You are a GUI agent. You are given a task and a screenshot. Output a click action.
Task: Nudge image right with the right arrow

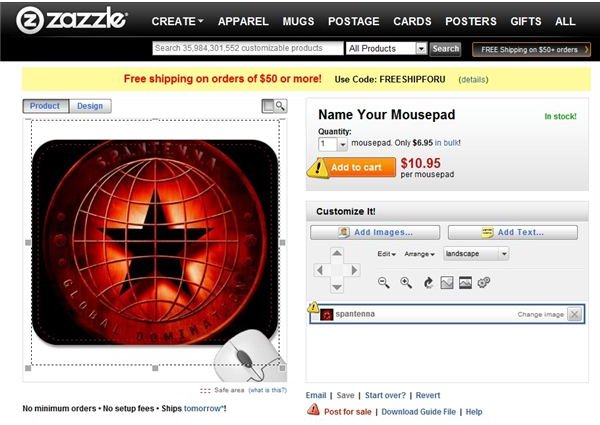pyautogui.click(x=355, y=270)
